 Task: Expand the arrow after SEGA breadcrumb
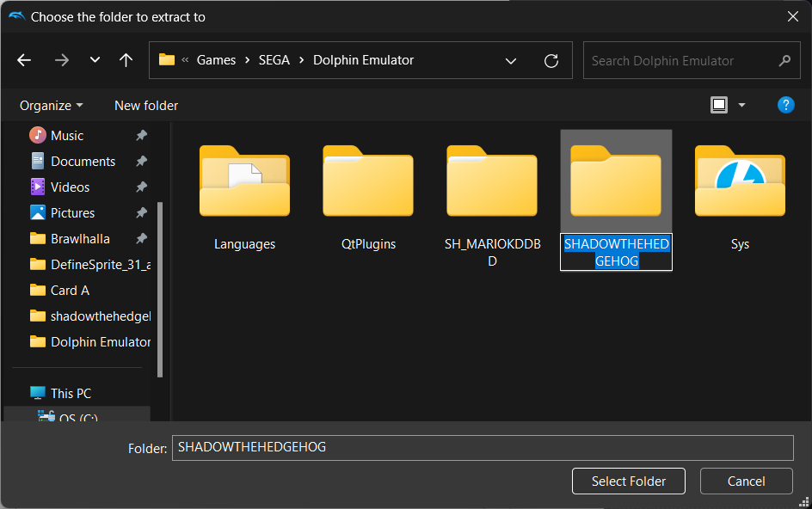[x=301, y=60]
